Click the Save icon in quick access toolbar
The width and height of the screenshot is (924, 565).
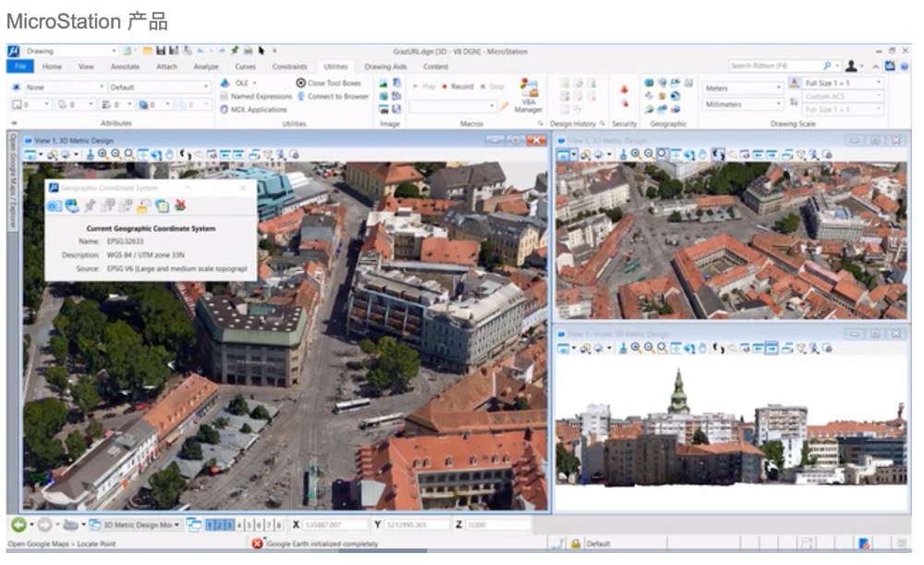[x=161, y=51]
